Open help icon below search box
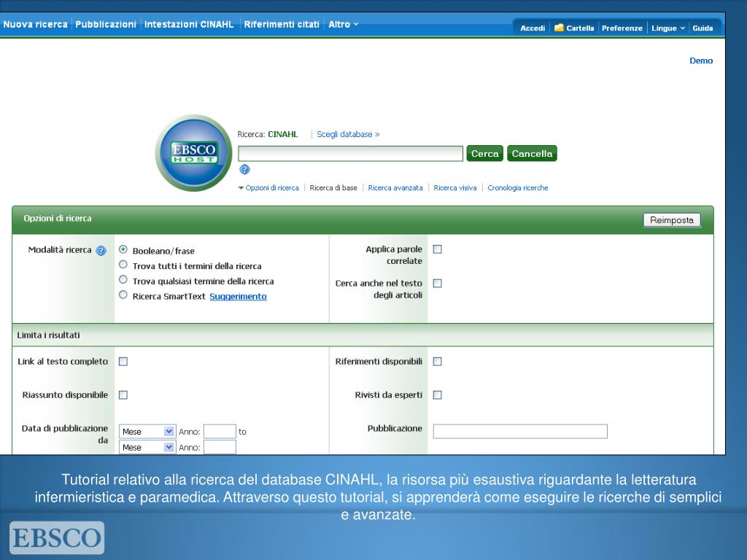This screenshot has width=747, height=560. [244, 169]
